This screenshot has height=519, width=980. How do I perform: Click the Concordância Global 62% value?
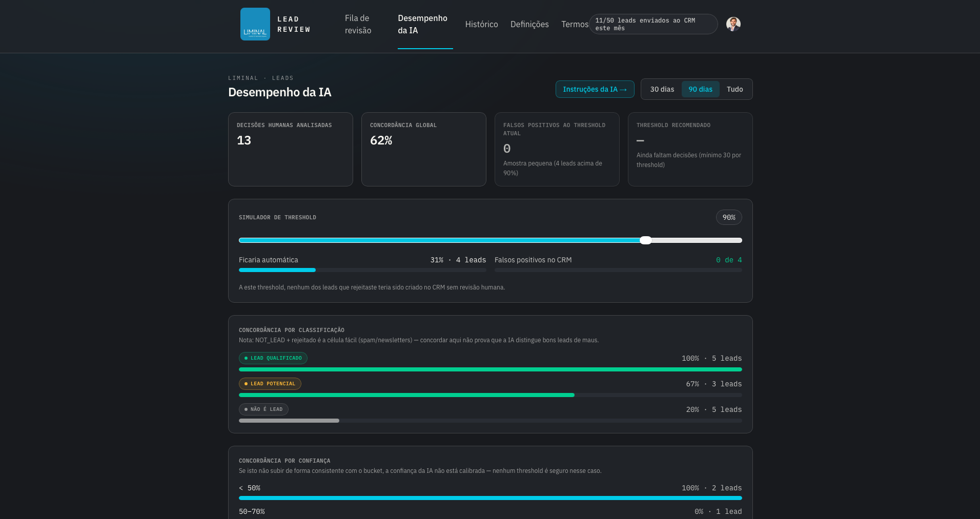coord(381,140)
